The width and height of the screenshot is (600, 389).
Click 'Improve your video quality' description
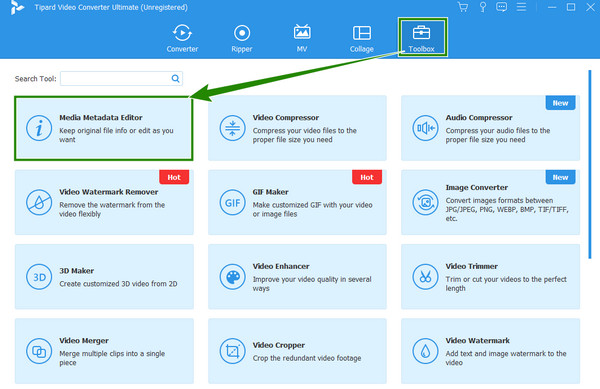(312, 284)
